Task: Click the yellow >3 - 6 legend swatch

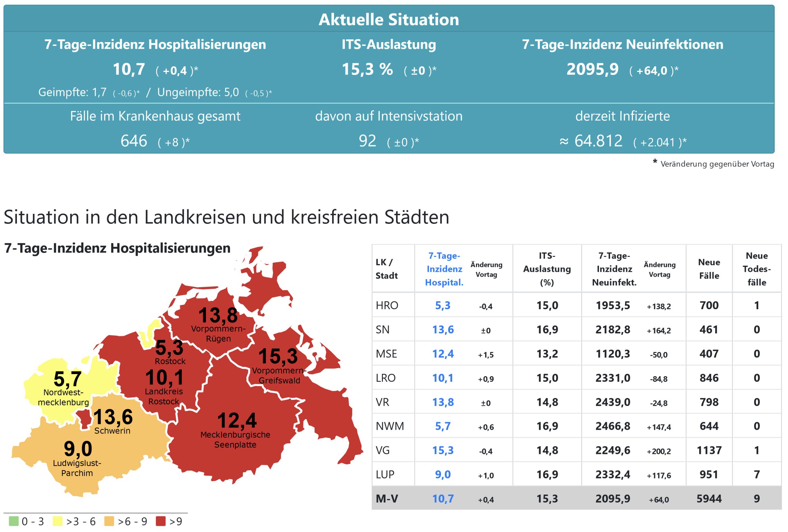Action: (58, 521)
